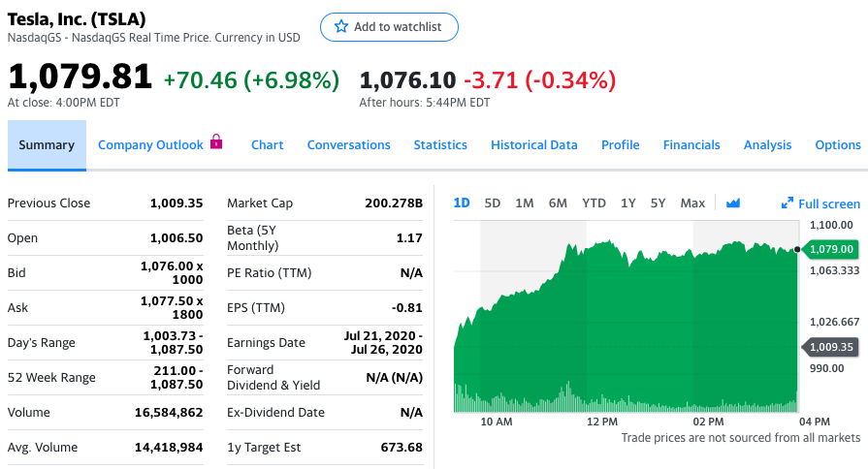Go to the Statistics tab
868x469 pixels.
point(440,145)
